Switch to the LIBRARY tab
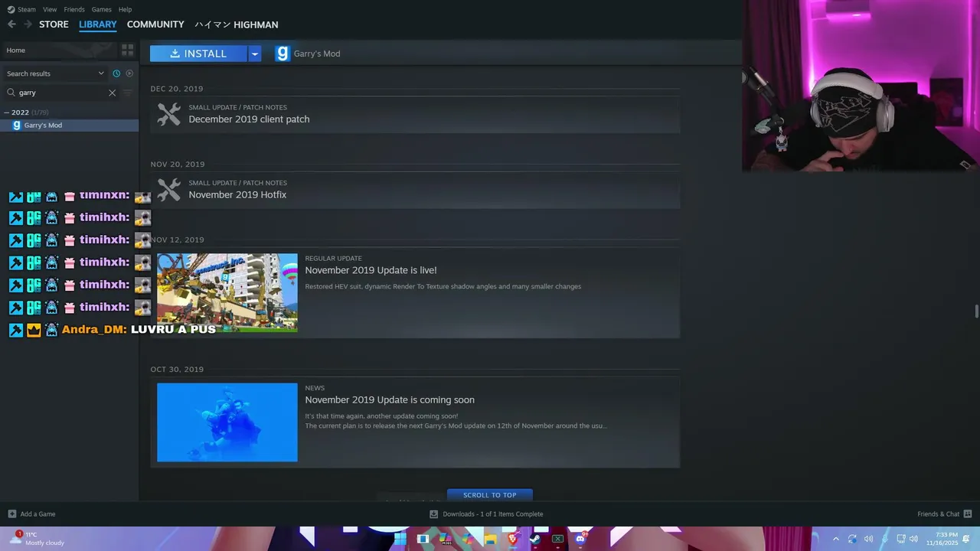 [x=98, y=24]
